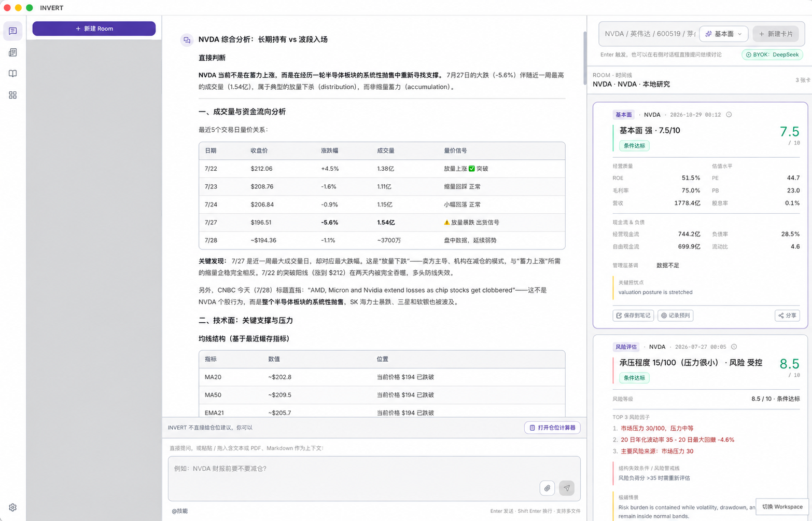Click the -5.6% change cell
This screenshot has height=521, width=812.
pos(330,222)
